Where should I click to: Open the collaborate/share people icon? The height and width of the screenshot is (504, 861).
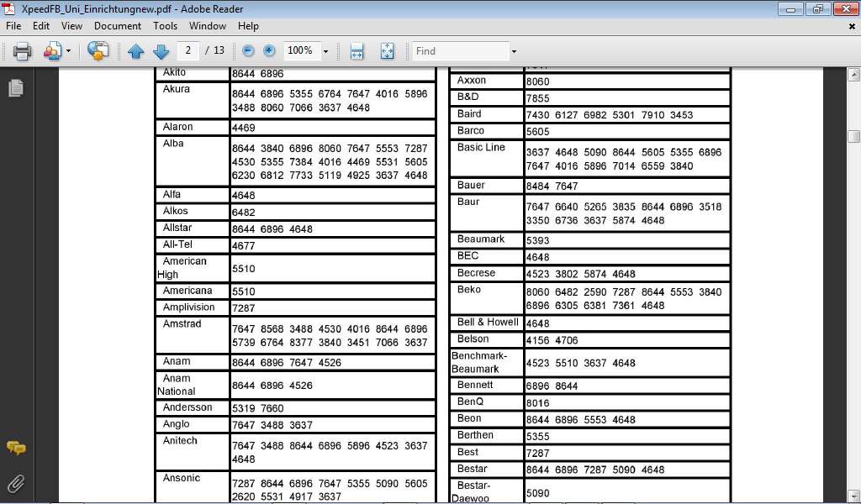tap(52, 51)
